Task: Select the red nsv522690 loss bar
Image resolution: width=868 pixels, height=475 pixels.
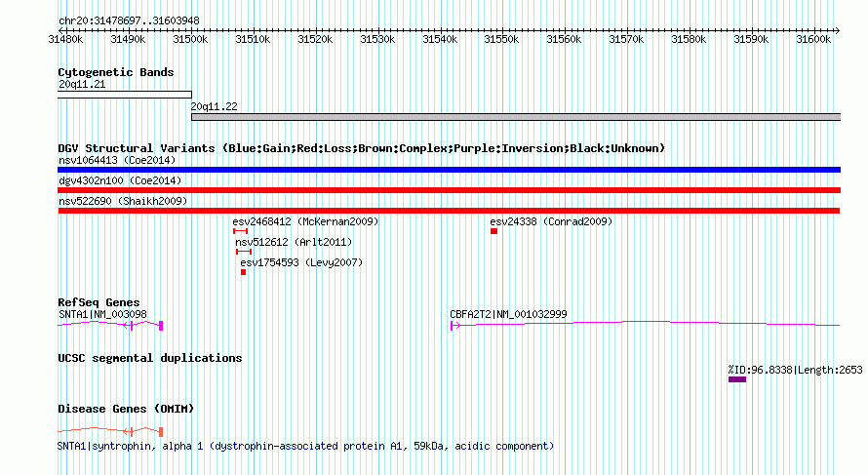Action: (x=449, y=211)
